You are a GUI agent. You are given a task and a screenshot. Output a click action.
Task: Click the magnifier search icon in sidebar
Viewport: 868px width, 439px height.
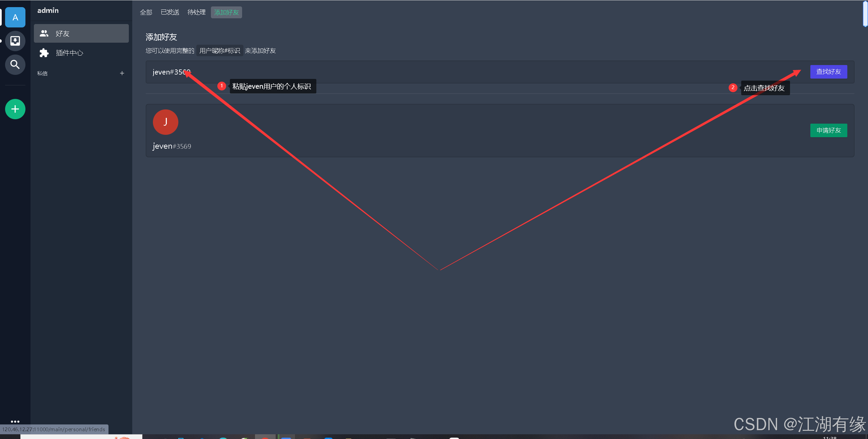pos(15,64)
